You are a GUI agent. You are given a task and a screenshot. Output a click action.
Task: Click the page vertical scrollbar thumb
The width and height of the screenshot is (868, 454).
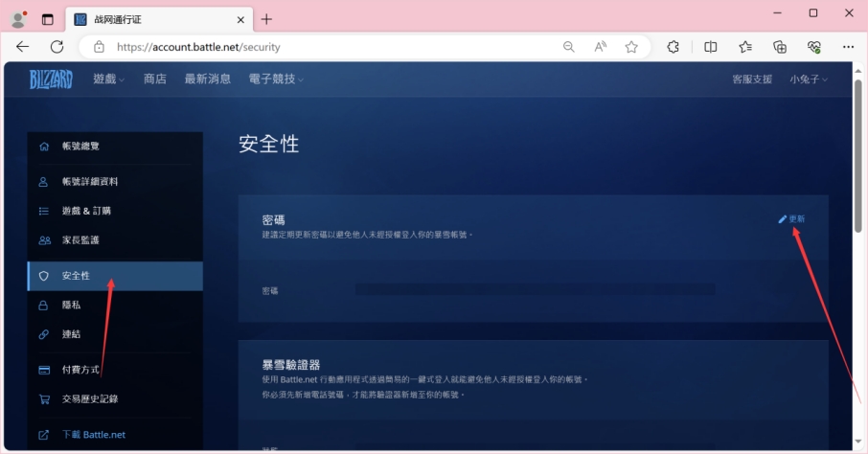tap(857, 155)
